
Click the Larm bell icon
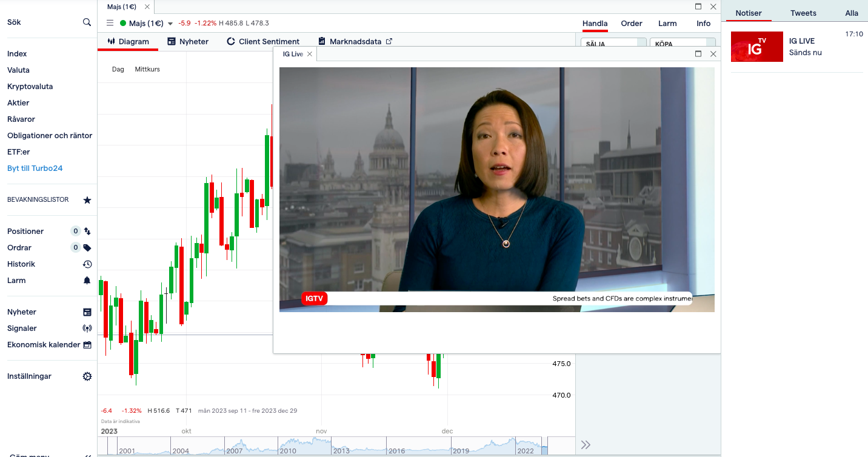[87, 281]
